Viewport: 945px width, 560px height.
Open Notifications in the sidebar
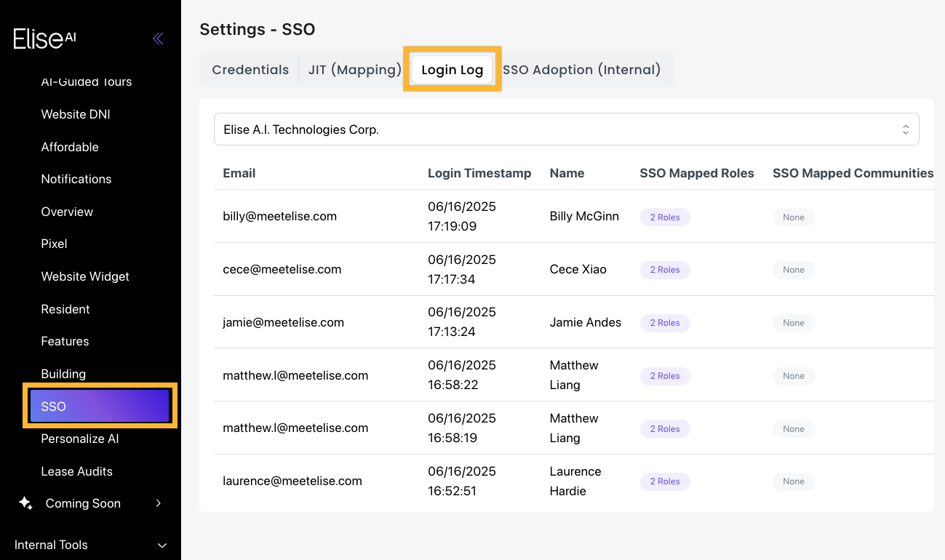coord(76,179)
